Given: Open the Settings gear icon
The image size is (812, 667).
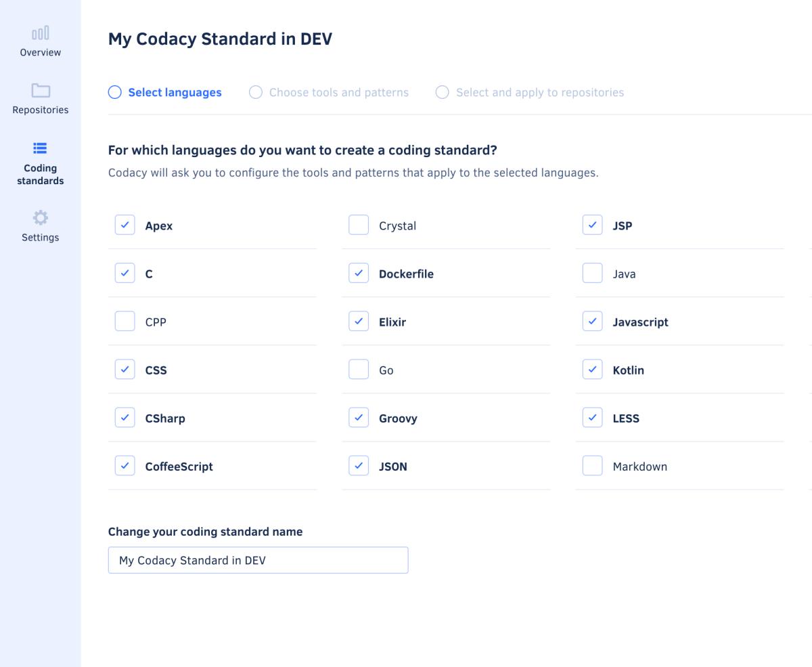Looking at the screenshot, I should 40,217.
